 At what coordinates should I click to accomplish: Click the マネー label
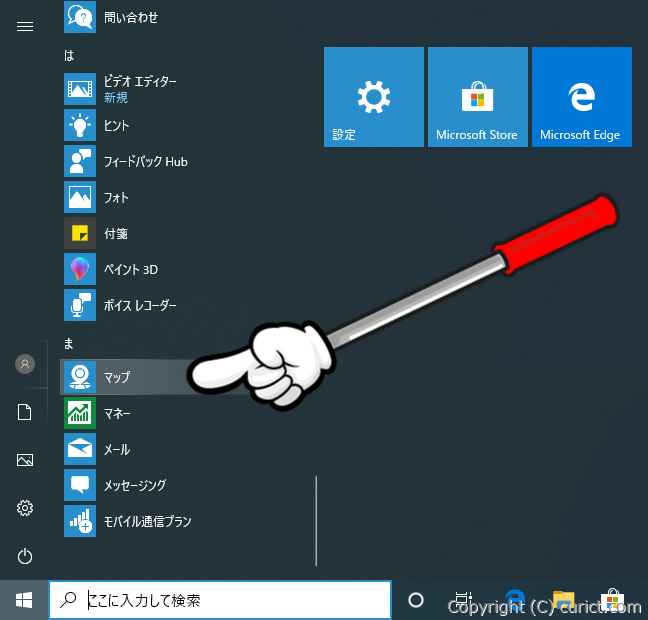pos(117,413)
